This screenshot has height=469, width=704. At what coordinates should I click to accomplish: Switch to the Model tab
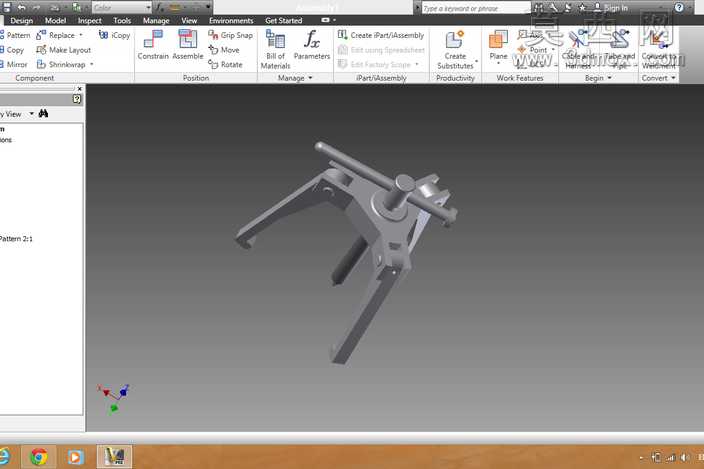(x=55, y=21)
